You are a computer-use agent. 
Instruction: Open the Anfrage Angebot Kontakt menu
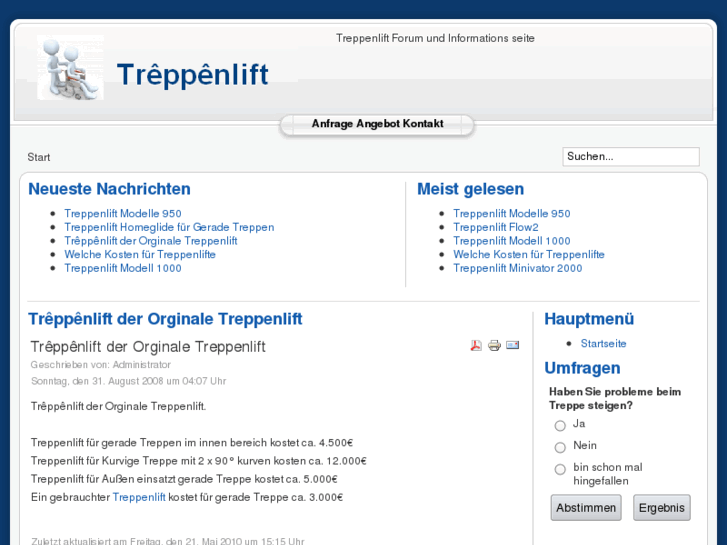(x=377, y=124)
